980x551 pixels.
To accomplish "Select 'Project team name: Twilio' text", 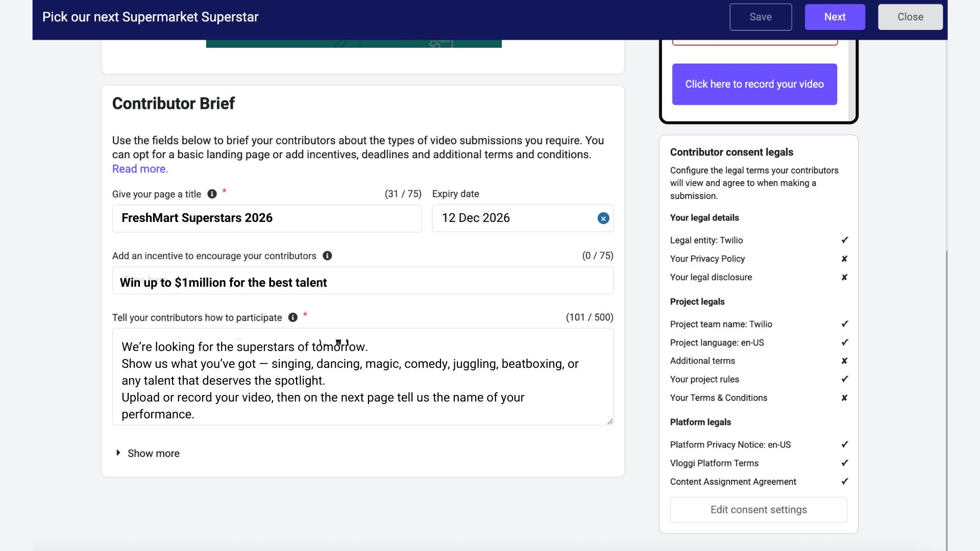I will [x=721, y=324].
